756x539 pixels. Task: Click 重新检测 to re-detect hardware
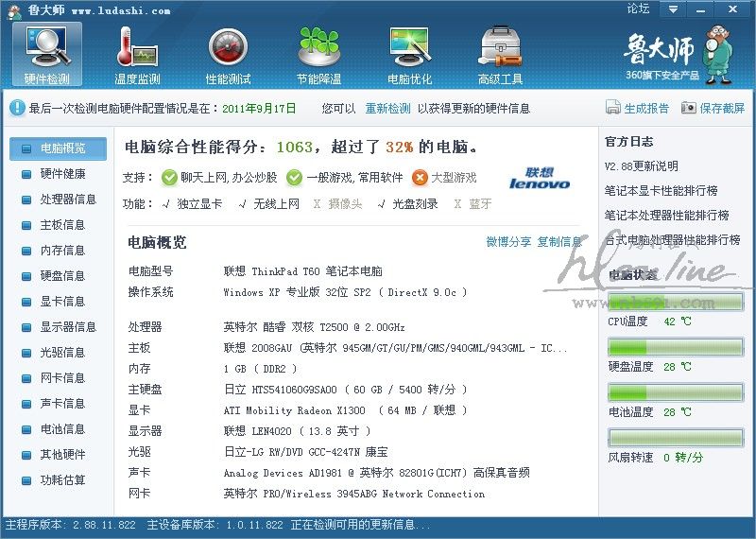387,109
